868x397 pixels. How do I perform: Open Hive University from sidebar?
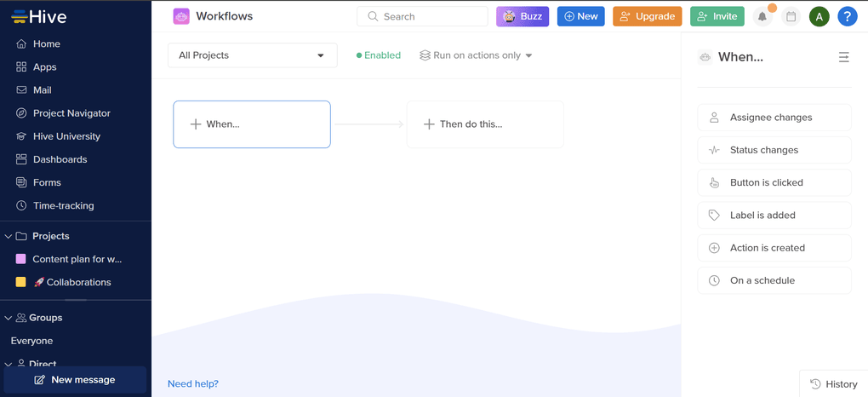[x=66, y=136]
